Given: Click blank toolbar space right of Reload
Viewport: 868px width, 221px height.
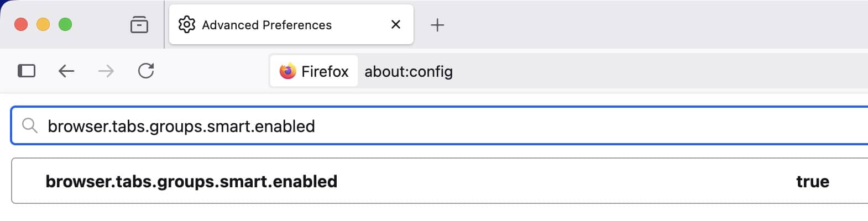Looking at the screenshot, I should 210,71.
